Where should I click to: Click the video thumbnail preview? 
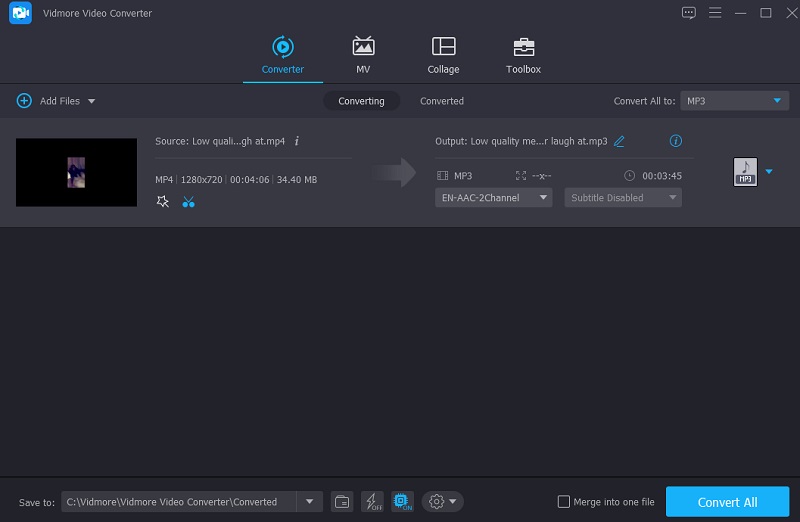click(77, 172)
